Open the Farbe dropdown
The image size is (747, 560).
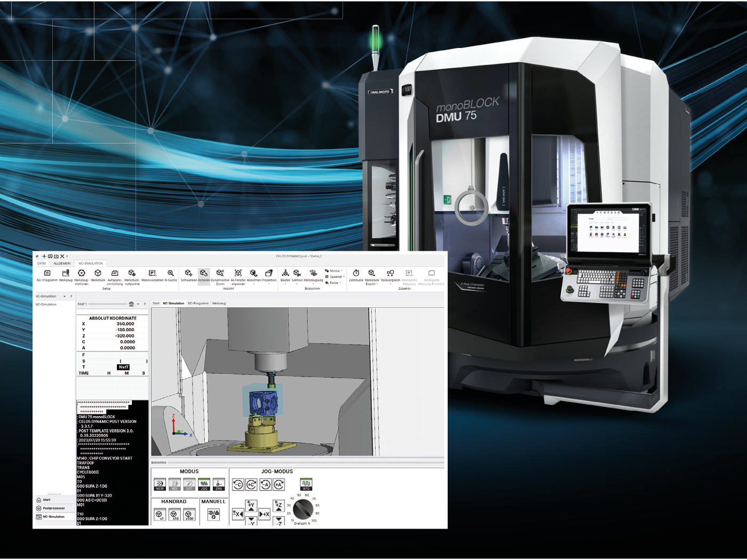point(333,283)
